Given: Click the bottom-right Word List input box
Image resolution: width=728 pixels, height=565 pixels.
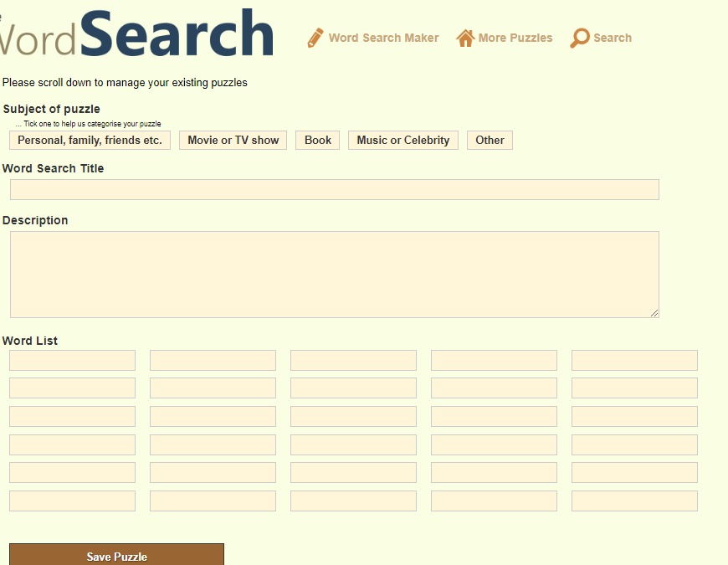Looking at the screenshot, I should click(634, 501).
